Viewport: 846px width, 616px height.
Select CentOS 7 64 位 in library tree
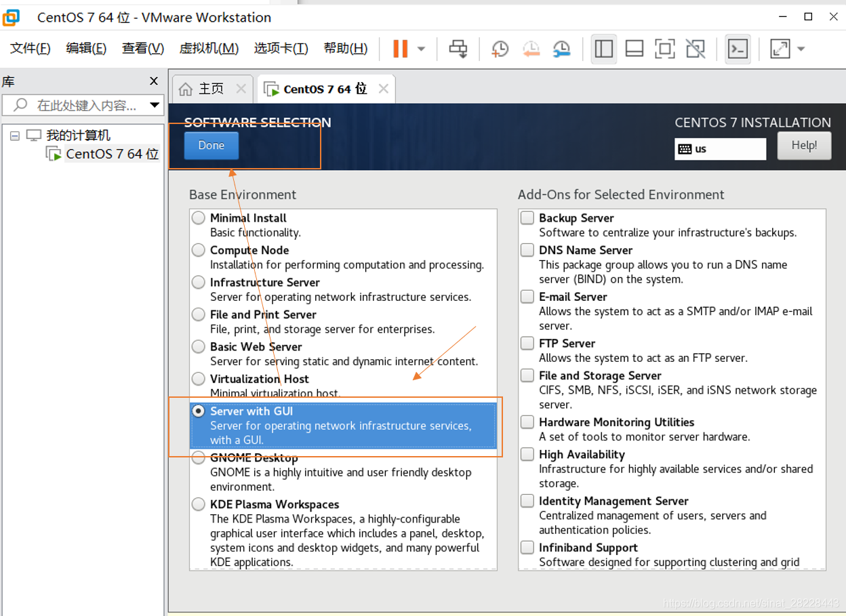[x=112, y=154]
